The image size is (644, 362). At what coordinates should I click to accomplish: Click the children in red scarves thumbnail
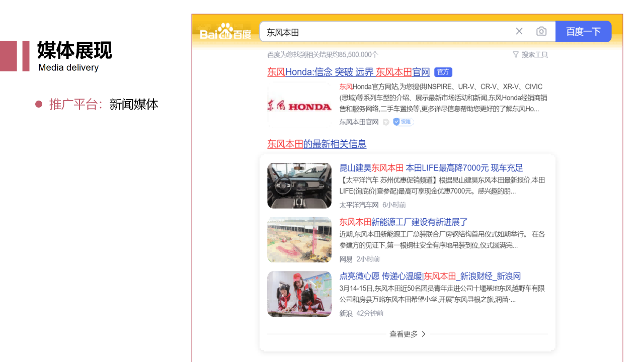click(299, 294)
